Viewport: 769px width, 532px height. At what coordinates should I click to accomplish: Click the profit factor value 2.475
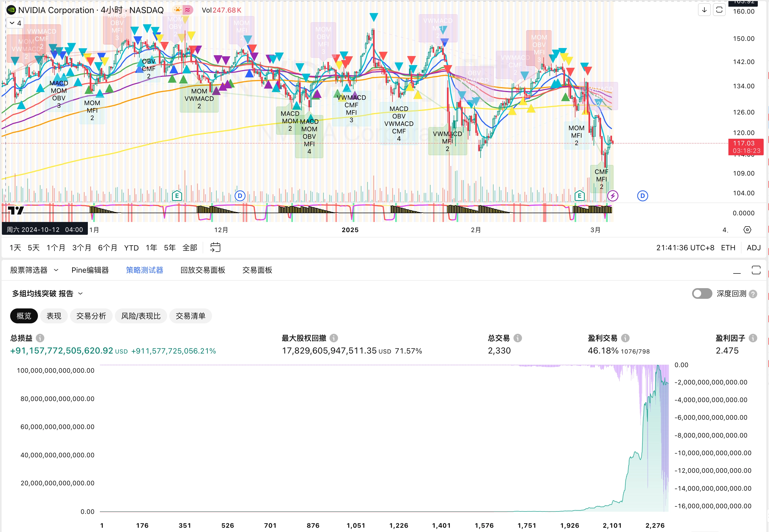click(727, 351)
